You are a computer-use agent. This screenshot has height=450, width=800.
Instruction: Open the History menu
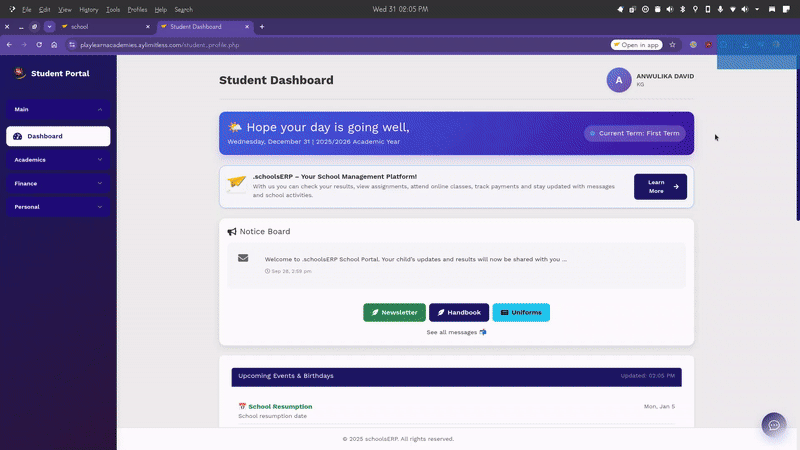coord(88,9)
